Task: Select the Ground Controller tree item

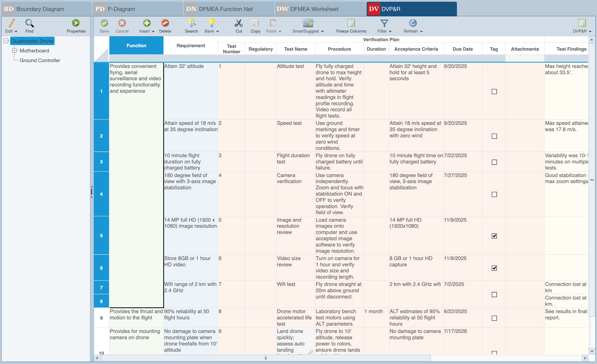Action: (x=40, y=60)
